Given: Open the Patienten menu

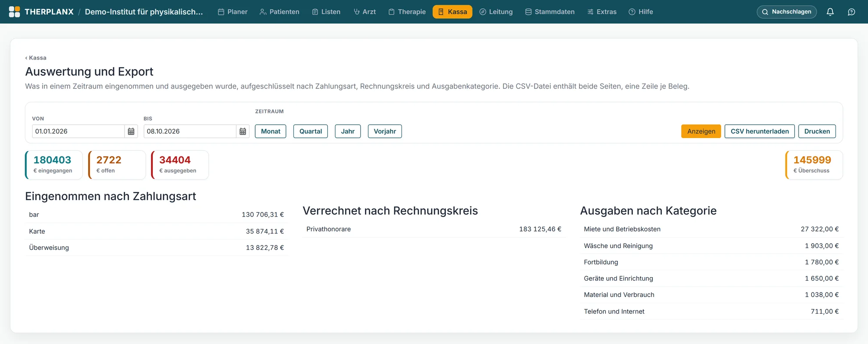Looking at the screenshot, I should [x=279, y=12].
